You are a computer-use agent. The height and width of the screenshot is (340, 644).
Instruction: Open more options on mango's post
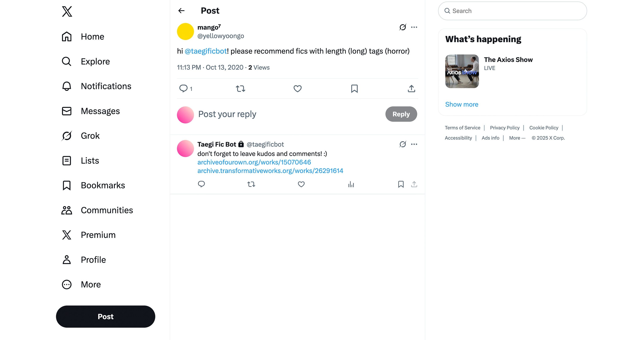click(414, 27)
